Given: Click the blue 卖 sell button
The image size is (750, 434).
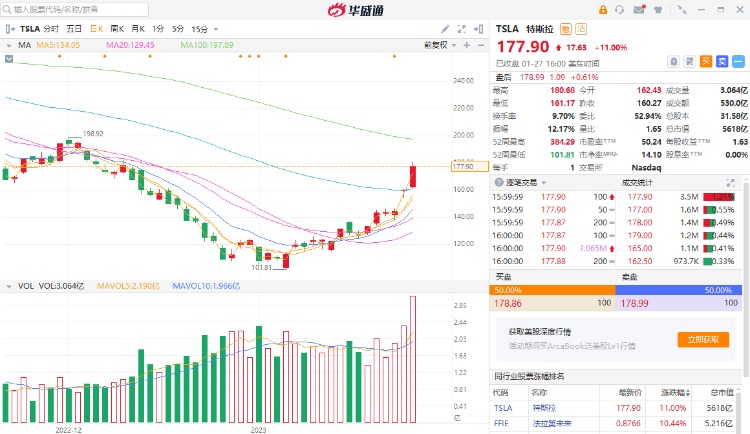Looking at the screenshot, I should click(722, 62).
